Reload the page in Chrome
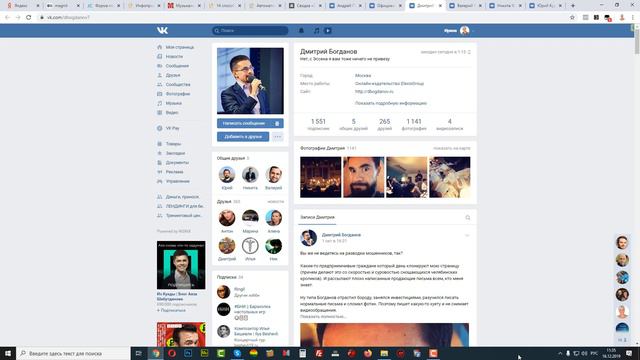 [29, 18]
